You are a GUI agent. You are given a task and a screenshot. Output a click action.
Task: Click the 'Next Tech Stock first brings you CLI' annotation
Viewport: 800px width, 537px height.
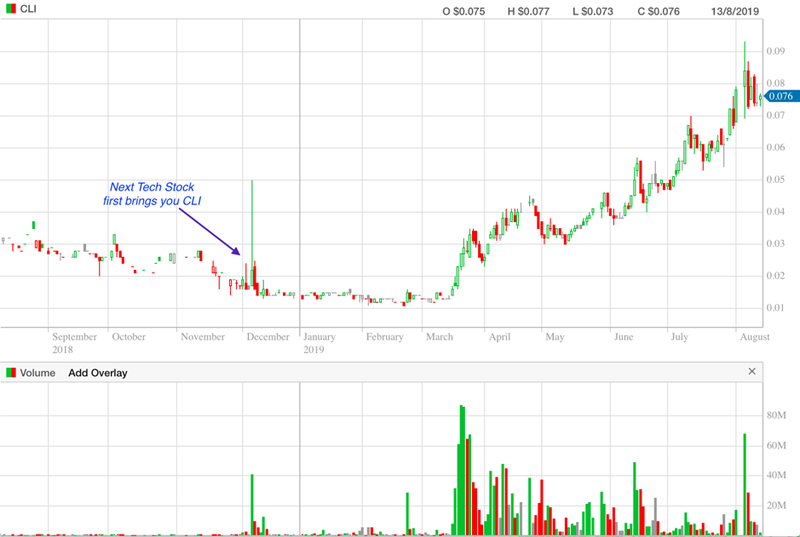coord(152,194)
